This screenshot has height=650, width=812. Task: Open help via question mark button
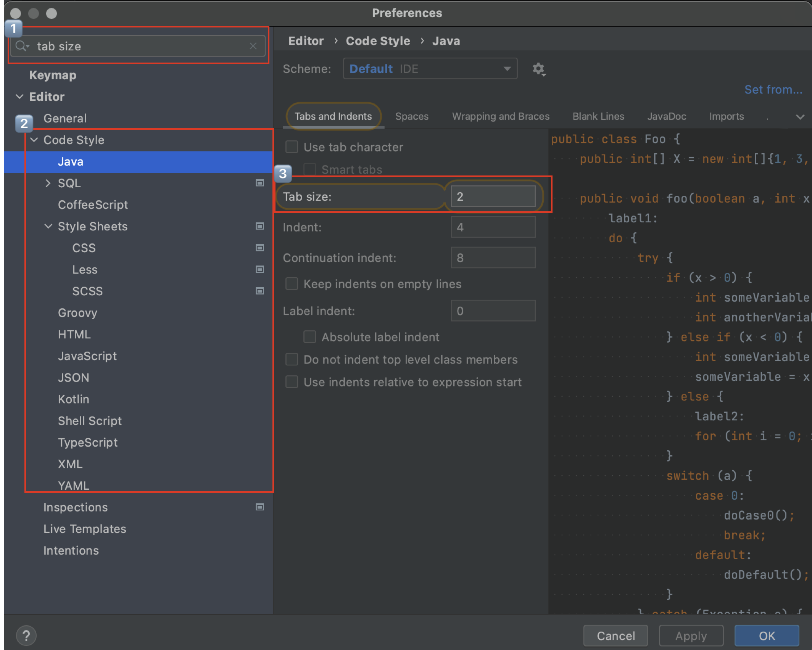pos(26,636)
